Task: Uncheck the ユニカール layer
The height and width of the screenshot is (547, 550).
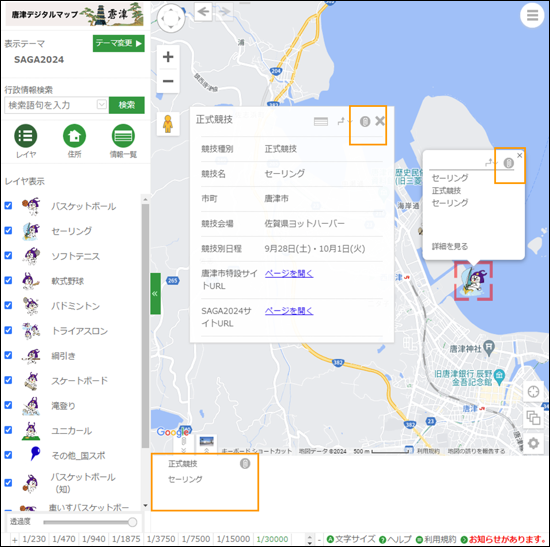Action: tap(8, 430)
